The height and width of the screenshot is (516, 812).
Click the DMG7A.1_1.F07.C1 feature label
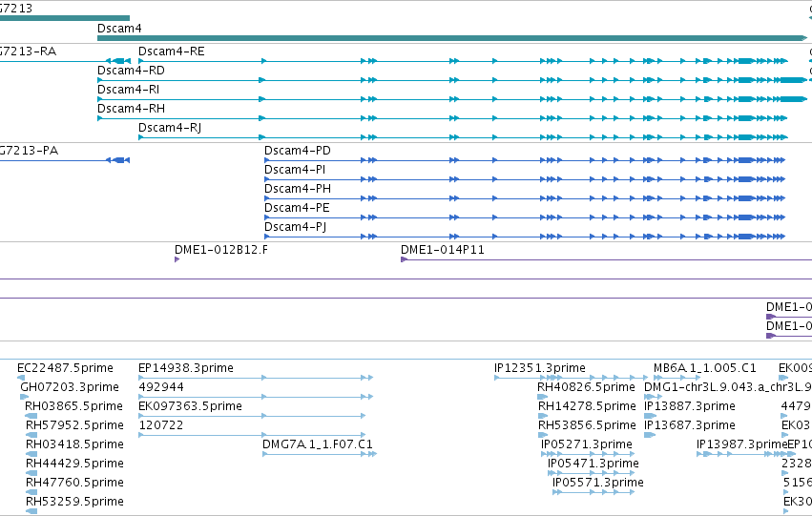318,444
